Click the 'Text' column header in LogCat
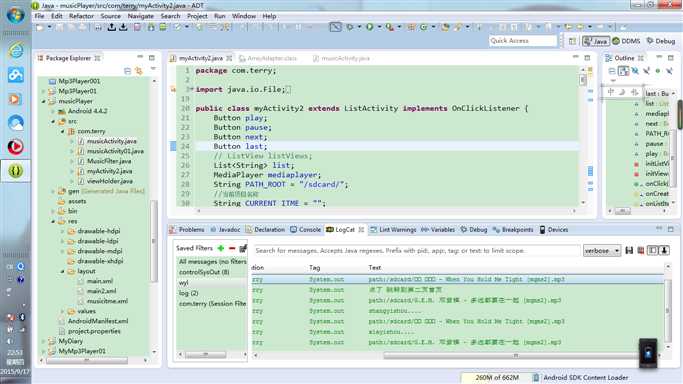Image resolution: width=683 pixels, height=384 pixels. (375, 268)
